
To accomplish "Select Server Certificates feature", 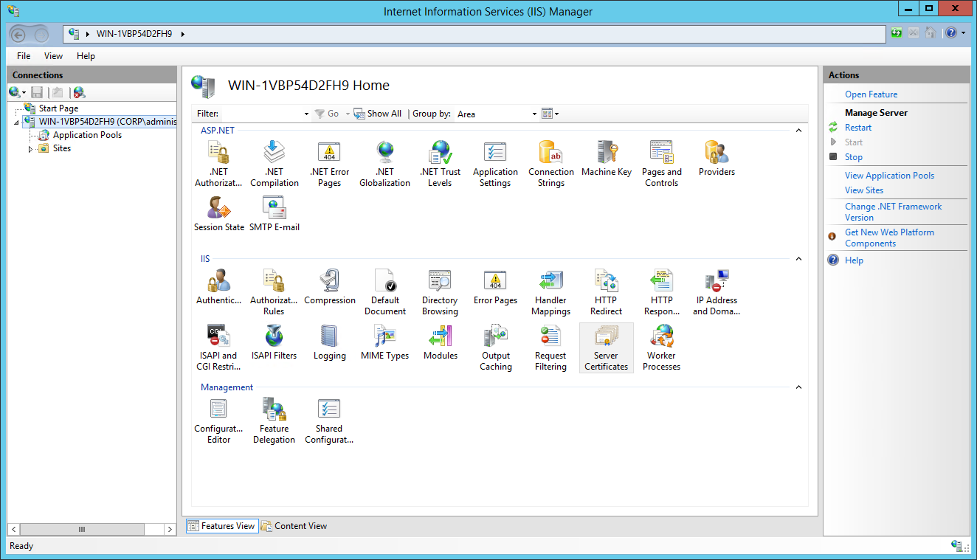I will pyautogui.click(x=607, y=348).
